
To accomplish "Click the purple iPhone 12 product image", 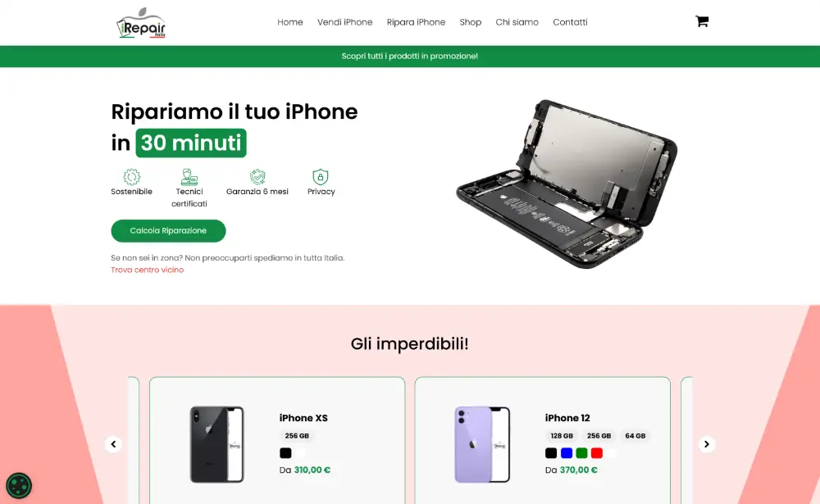I will 482,444.
